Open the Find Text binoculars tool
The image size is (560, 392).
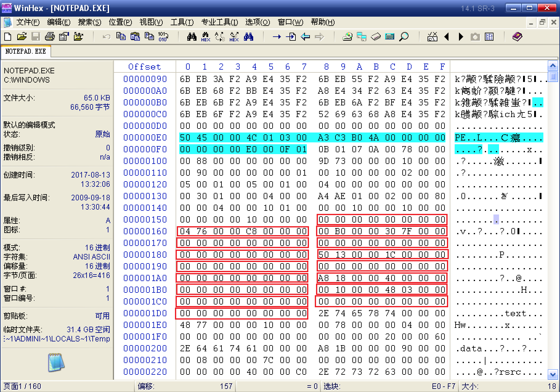click(x=192, y=36)
